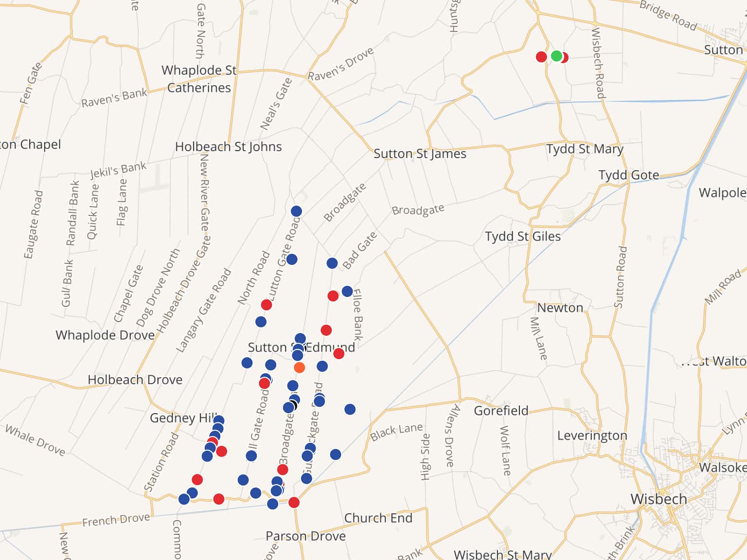This screenshot has height=560, width=747.
Task: Click the Gorefield village label
Action: pos(501,411)
